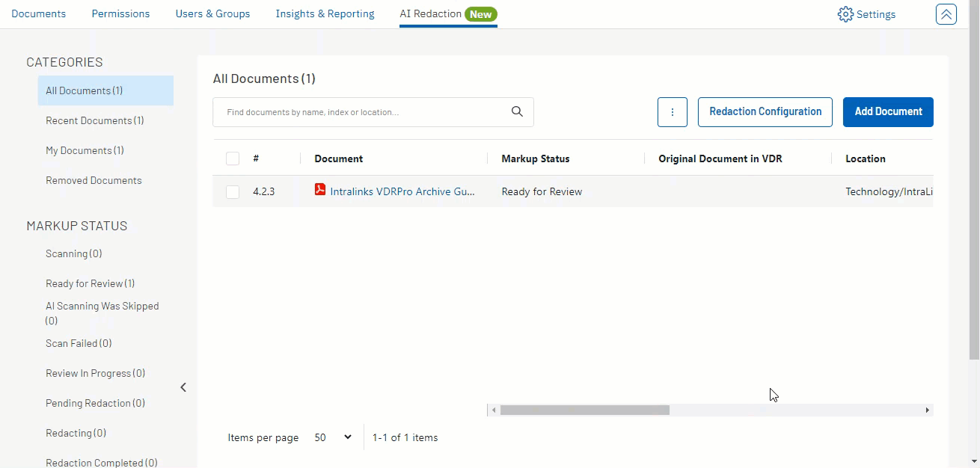This screenshot has width=980, height=468.
Task: Filter by Review In Progress (0) status
Action: 96,373
